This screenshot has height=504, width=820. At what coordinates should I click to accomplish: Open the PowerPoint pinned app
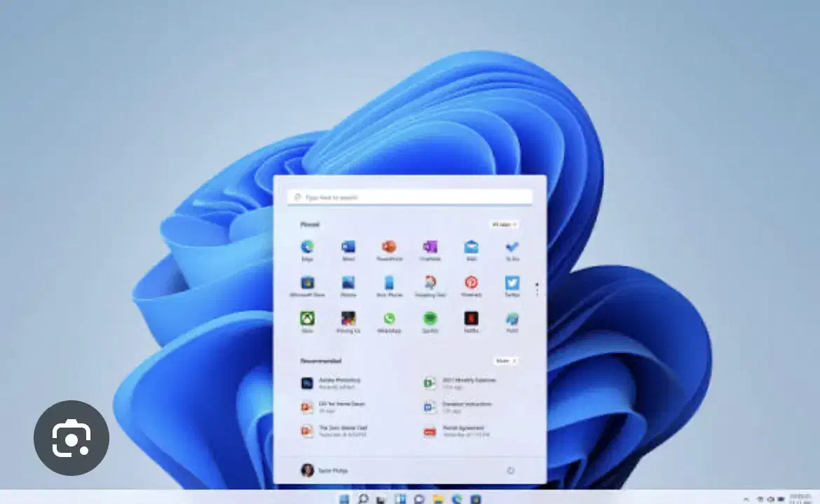tap(389, 250)
